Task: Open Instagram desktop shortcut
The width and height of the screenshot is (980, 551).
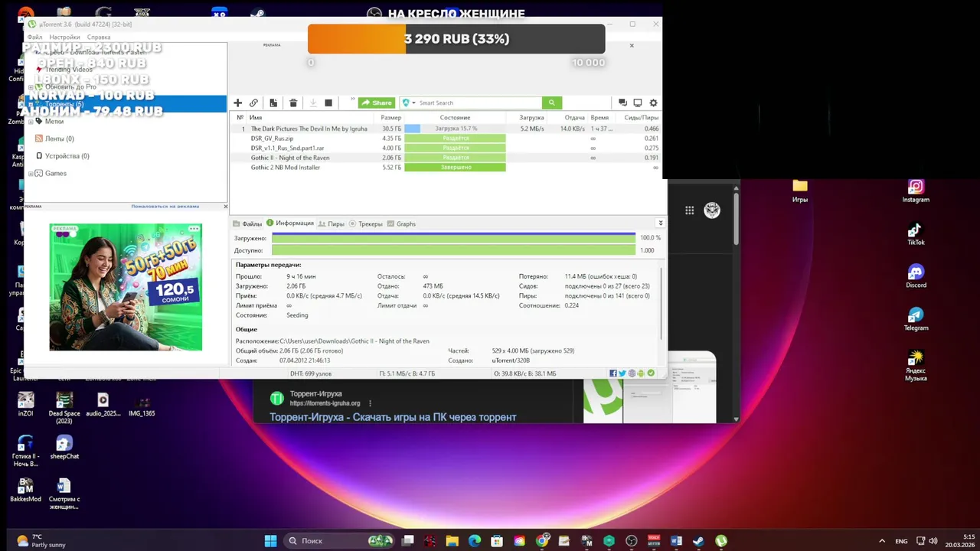Action: coord(916,191)
